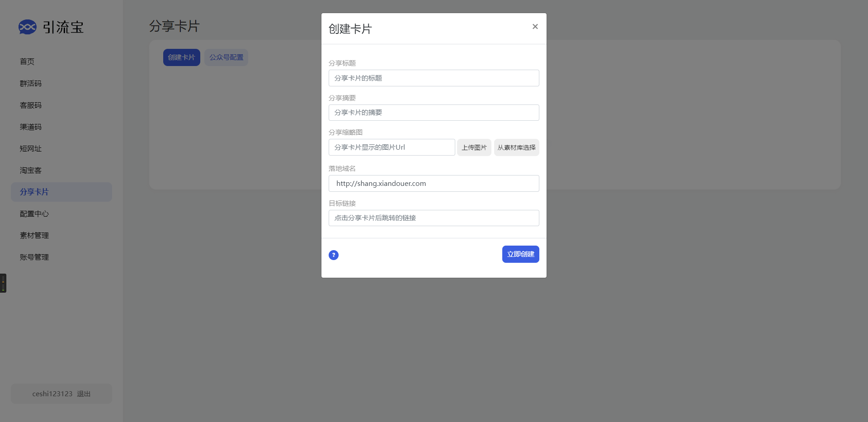
Task: Click the 创建卡片 button on the page
Action: click(x=182, y=57)
